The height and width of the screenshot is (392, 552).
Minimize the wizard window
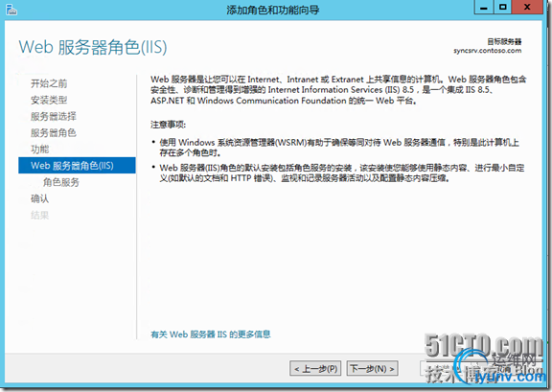pos(484,7)
